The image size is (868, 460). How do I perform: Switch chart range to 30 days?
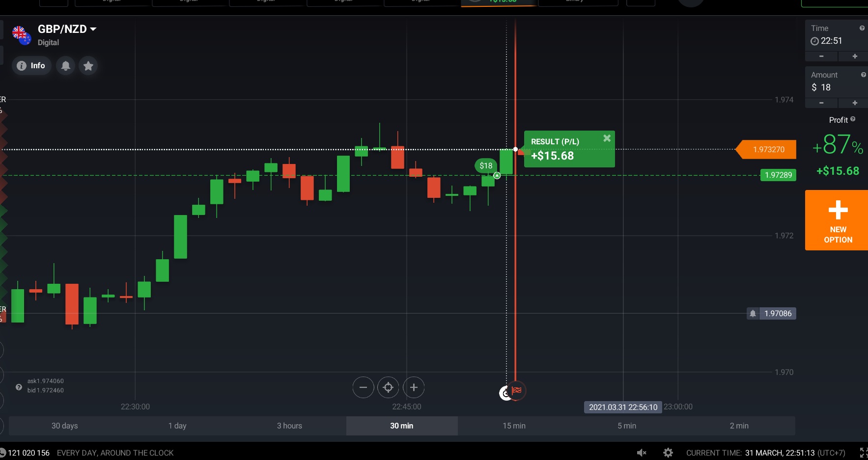65,426
